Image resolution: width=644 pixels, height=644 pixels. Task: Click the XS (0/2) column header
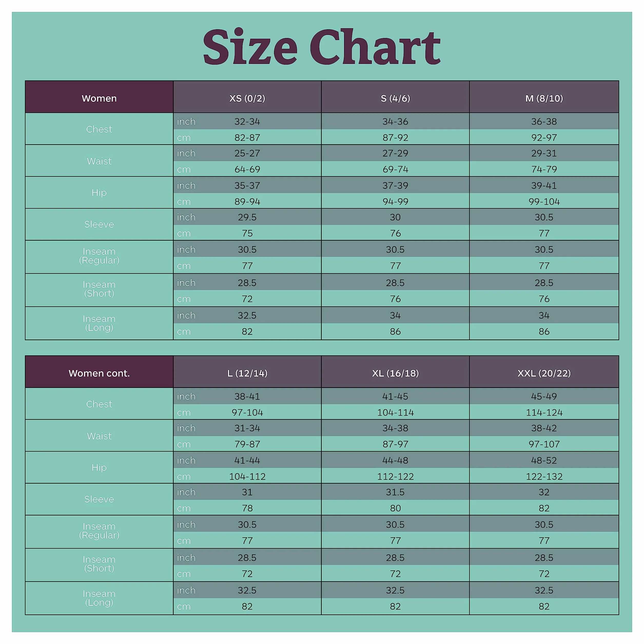tap(247, 97)
